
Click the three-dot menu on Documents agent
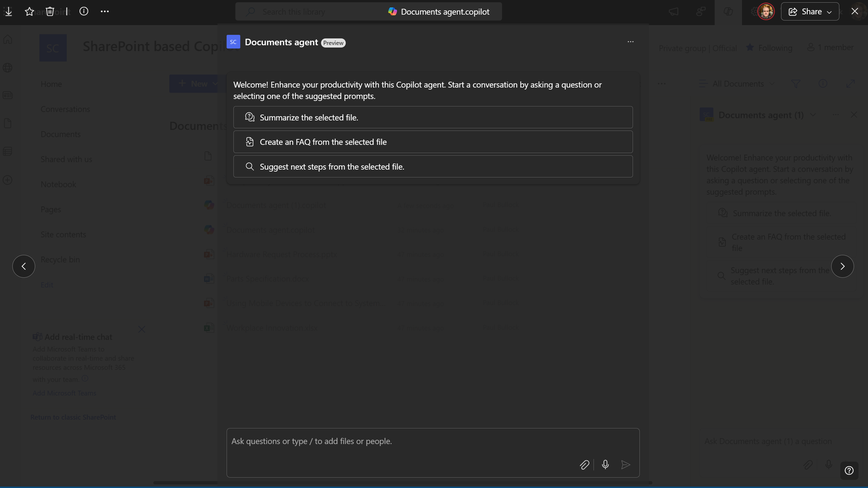click(630, 42)
